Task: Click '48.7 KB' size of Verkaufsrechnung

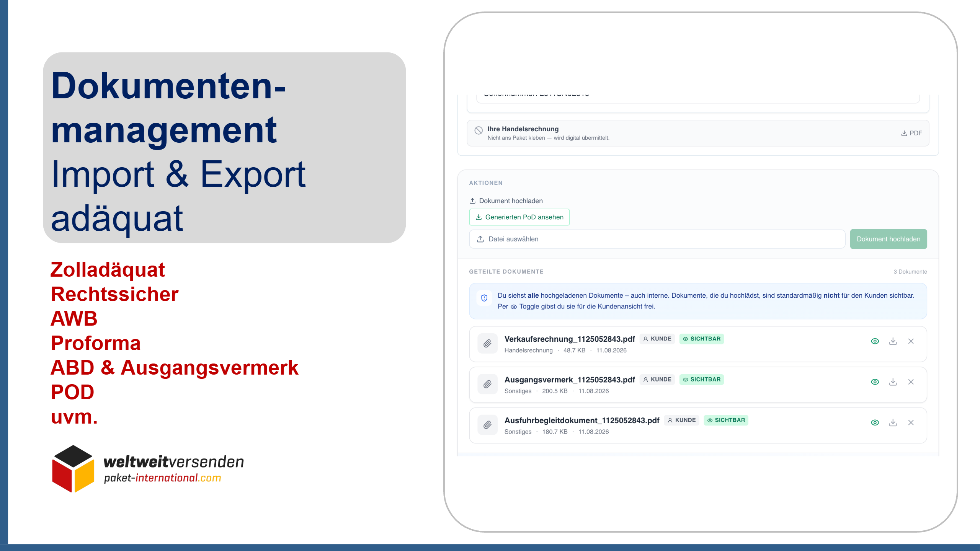Action: [574, 350]
